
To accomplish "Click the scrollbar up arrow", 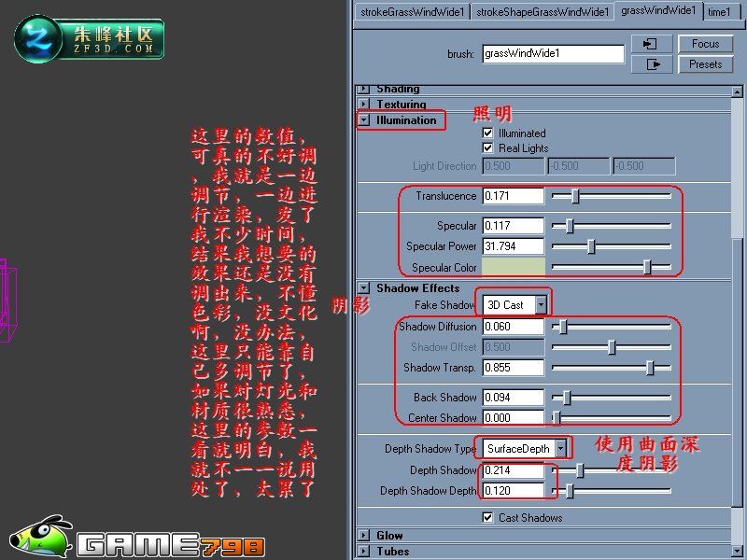I will point(737,91).
